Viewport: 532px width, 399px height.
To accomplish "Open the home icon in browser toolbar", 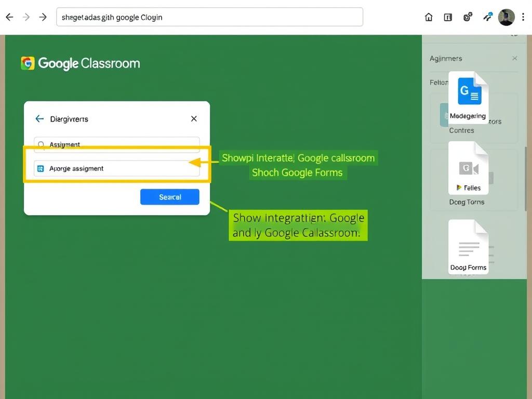I will tap(429, 17).
